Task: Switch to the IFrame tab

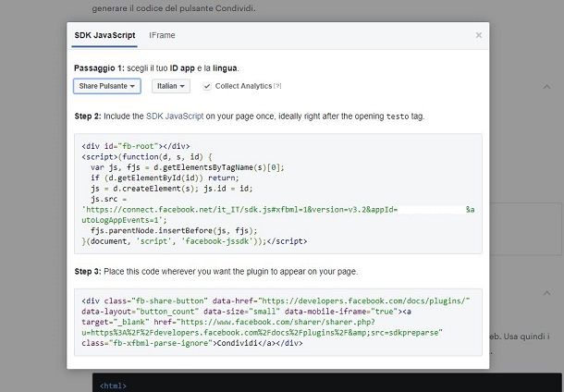Action: tap(162, 35)
